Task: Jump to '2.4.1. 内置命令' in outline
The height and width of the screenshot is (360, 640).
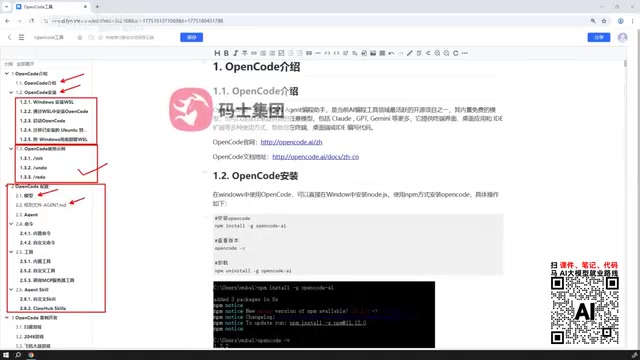Action: coord(36,233)
